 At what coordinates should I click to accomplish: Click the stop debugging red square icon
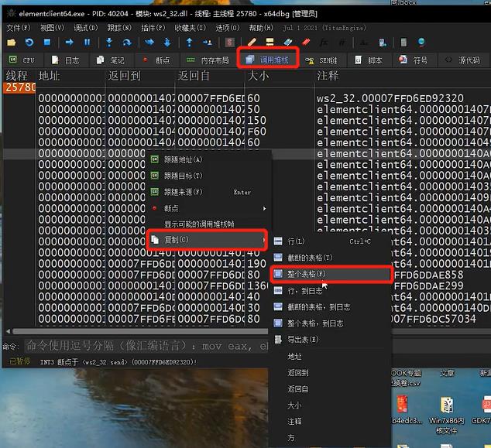48,42
